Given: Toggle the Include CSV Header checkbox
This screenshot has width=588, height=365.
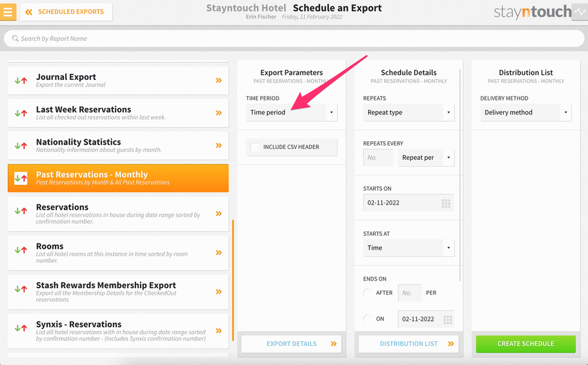Looking at the screenshot, I should [255, 147].
